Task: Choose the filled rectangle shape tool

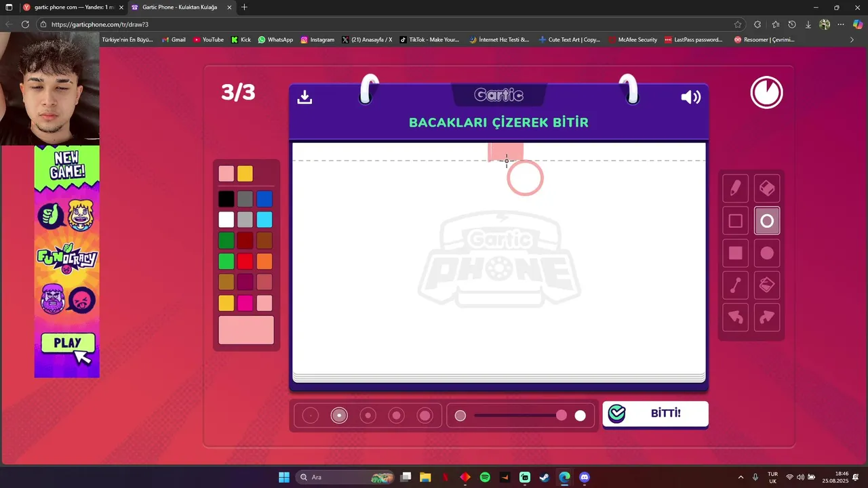Action: click(735, 253)
